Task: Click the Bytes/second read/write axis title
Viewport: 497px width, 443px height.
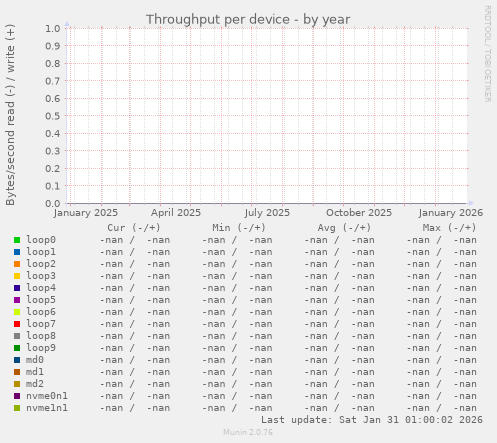Action: tap(10, 115)
